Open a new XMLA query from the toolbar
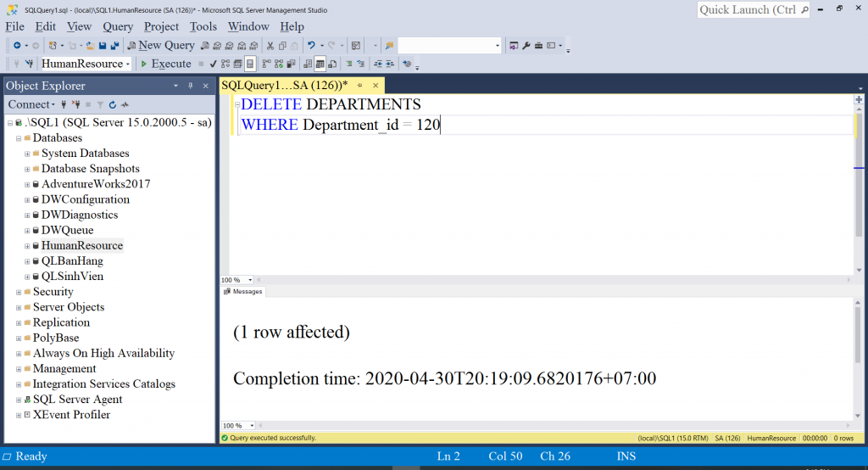The width and height of the screenshot is (868, 470). pos(242,46)
